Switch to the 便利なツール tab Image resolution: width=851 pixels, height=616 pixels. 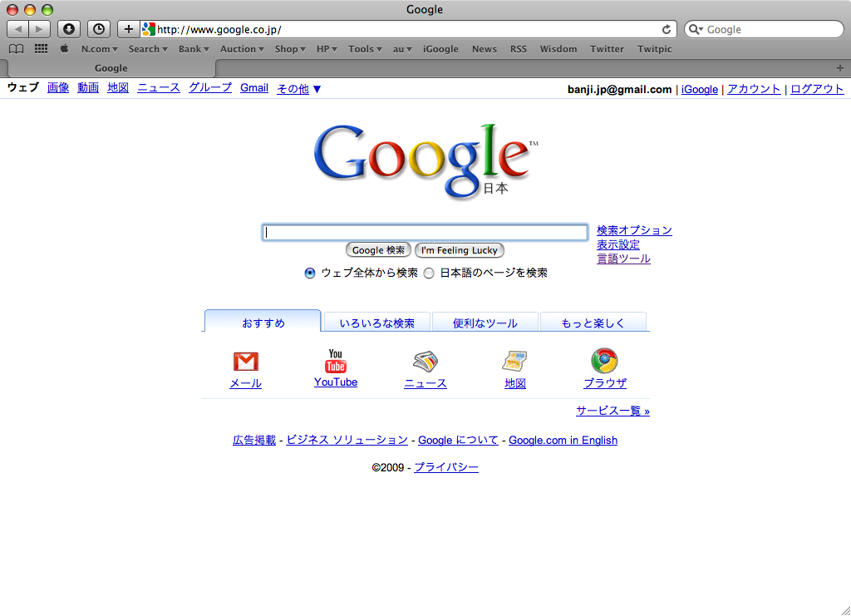[x=485, y=323]
